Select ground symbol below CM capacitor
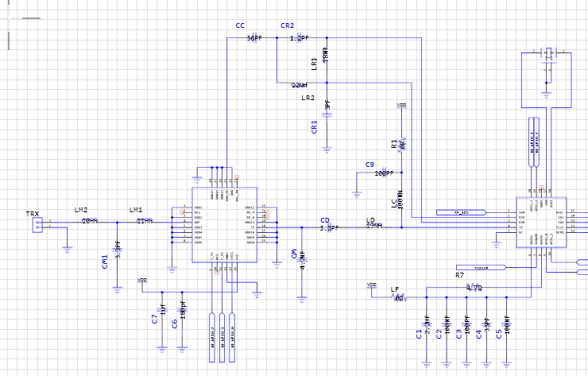Image resolution: width=588 pixels, height=376 pixels. point(302,300)
